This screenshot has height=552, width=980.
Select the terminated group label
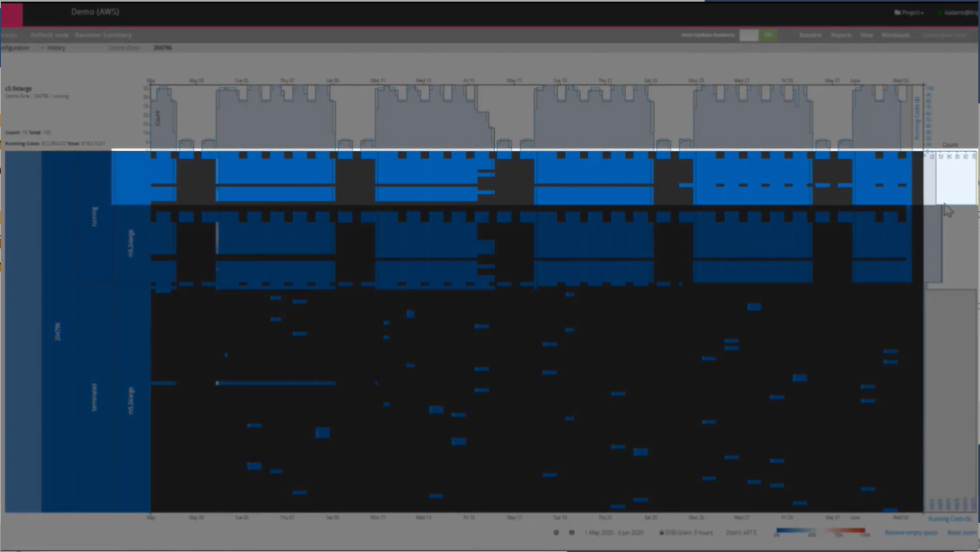tap(94, 398)
